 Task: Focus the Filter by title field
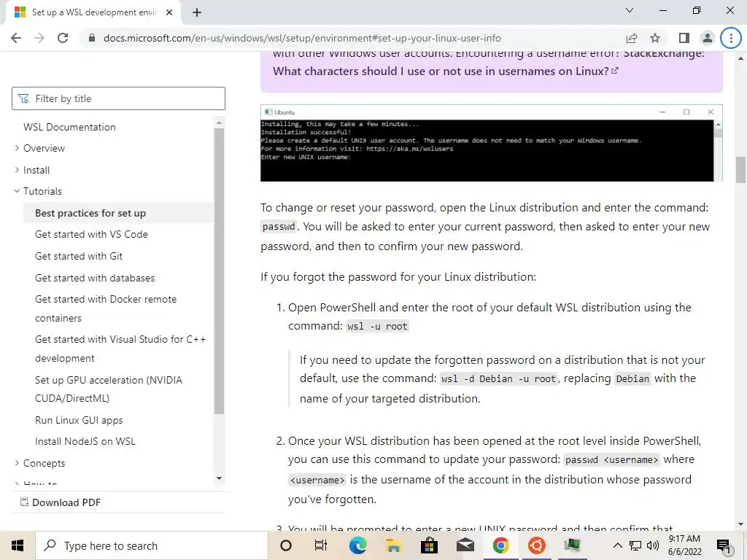point(118,98)
